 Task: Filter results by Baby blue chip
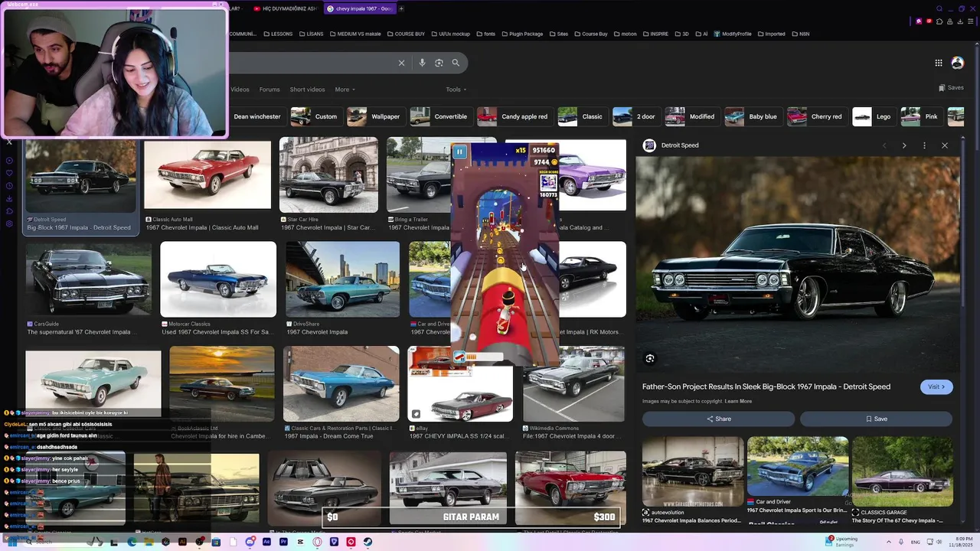tap(753, 116)
